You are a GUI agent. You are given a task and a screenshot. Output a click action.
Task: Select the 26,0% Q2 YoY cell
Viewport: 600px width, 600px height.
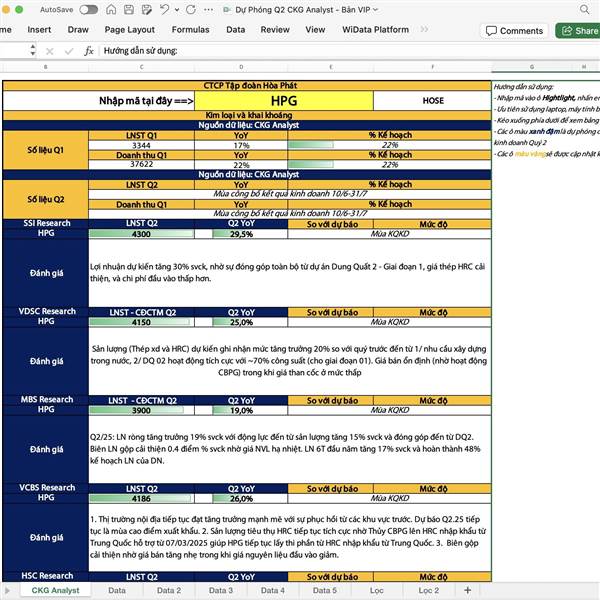(241, 498)
